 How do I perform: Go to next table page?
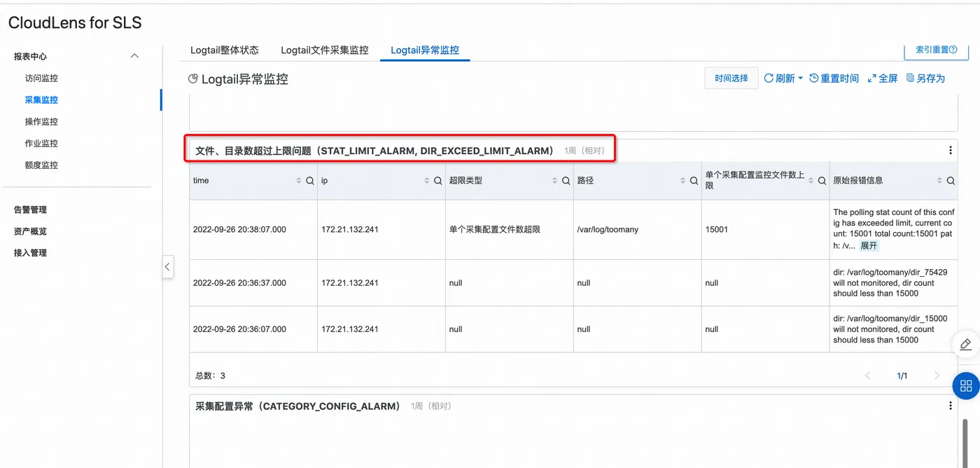[937, 376]
